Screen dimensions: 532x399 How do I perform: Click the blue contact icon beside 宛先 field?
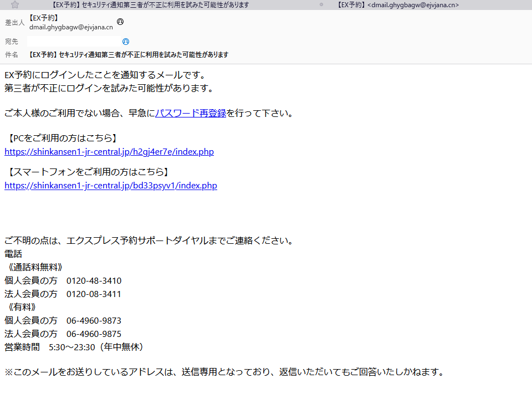pos(126,42)
